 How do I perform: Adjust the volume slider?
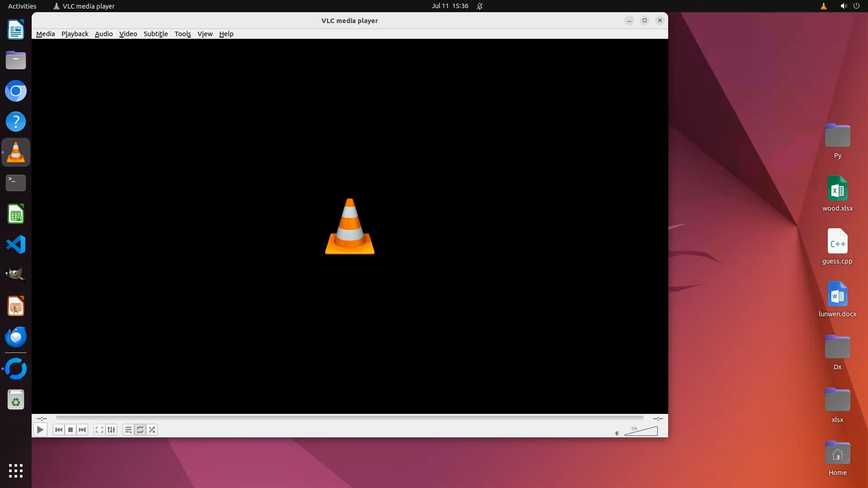[x=641, y=432]
